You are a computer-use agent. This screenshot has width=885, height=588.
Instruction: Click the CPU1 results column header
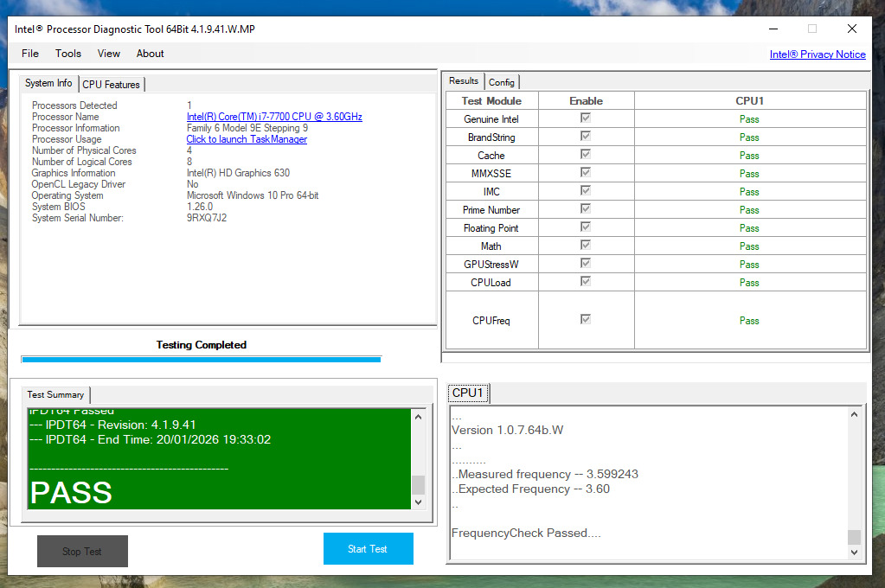click(749, 101)
